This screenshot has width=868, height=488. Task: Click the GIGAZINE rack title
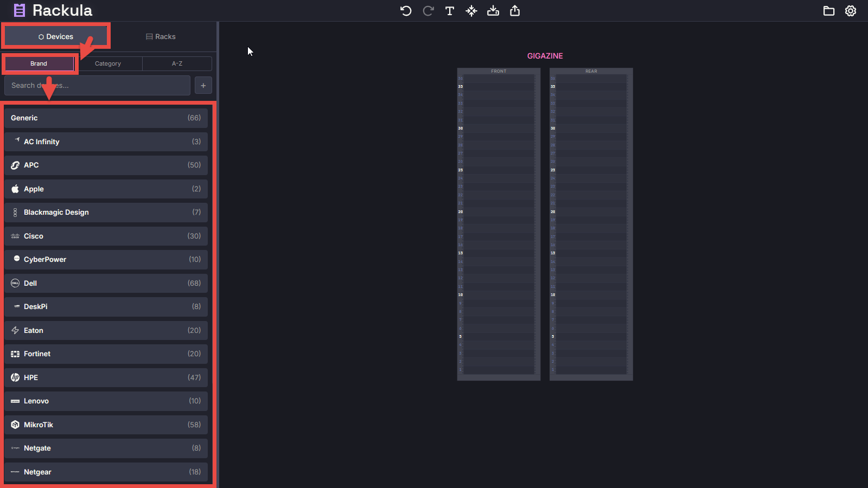pyautogui.click(x=545, y=56)
